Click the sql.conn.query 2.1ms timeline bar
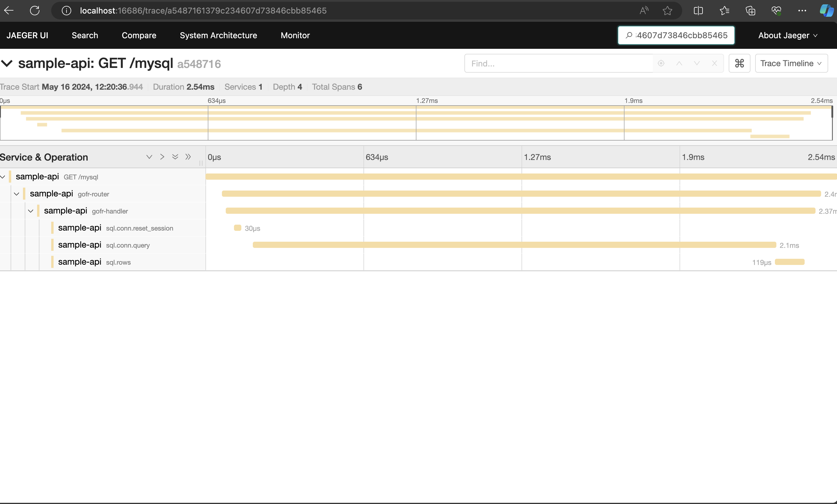The image size is (837, 504). click(514, 245)
